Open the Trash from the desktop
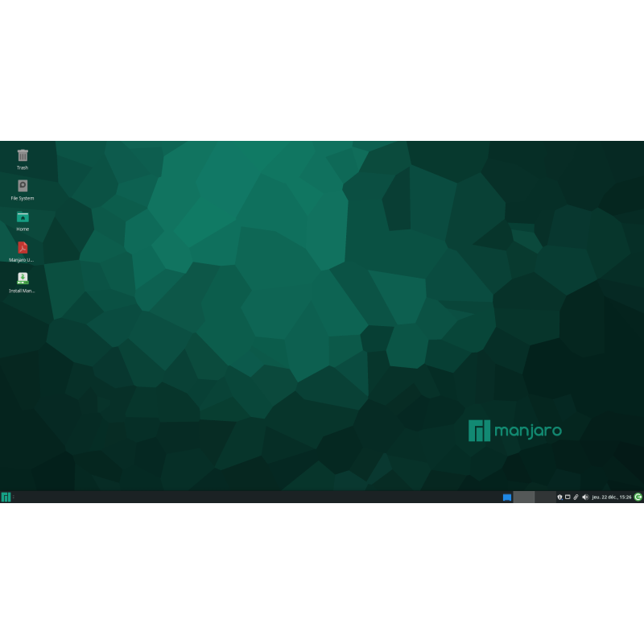The height and width of the screenshot is (644, 644). 22,155
